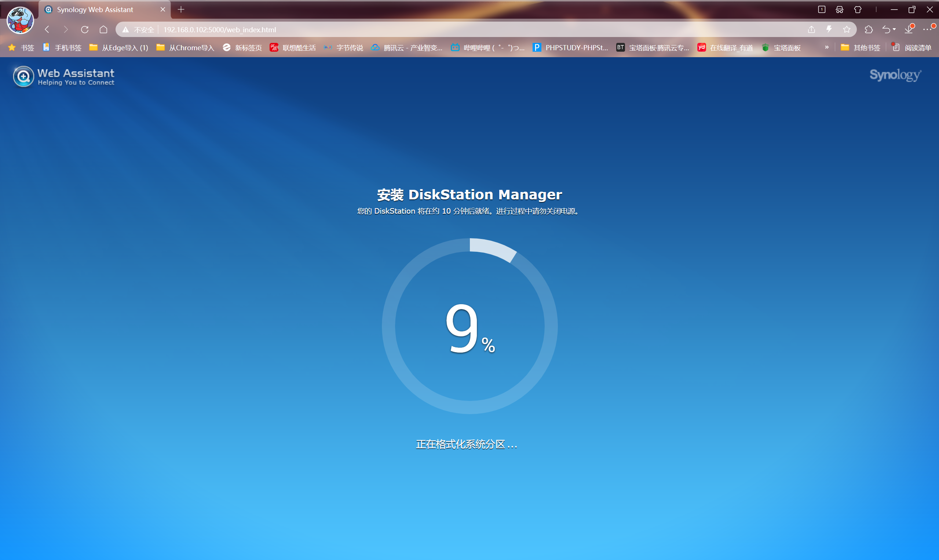Open the 在线翻译_有道 bookmark
Image resolution: width=939 pixels, height=560 pixels.
pos(725,48)
